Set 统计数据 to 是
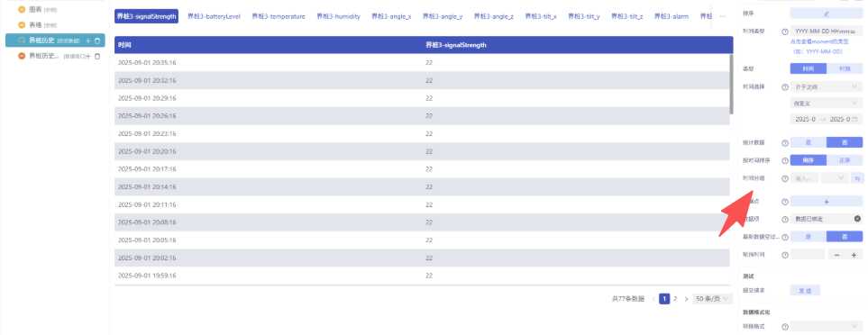Viewport: 868px width, 335px height. (x=809, y=142)
